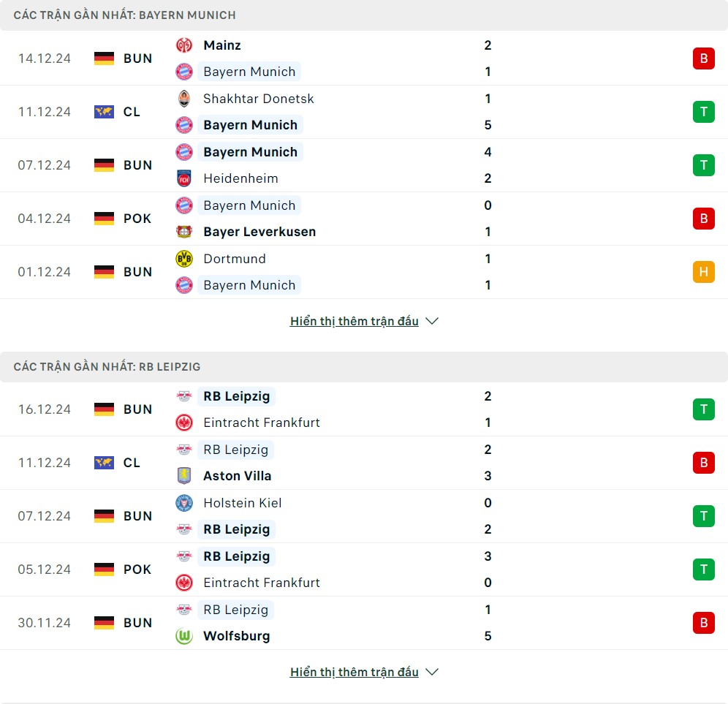Open the 04.12.24 POK match row date
This screenshot has height=704, width=728.
coord(45,219)
